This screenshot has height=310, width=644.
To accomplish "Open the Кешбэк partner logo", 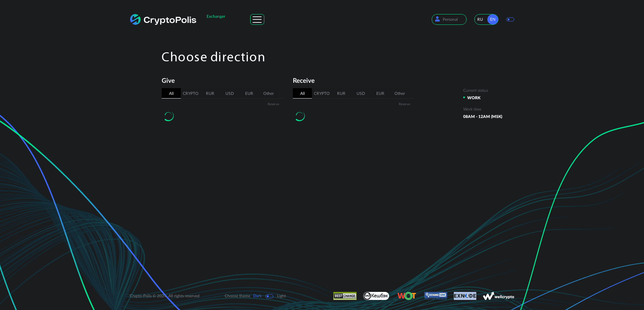I will [x=376, y=296].
